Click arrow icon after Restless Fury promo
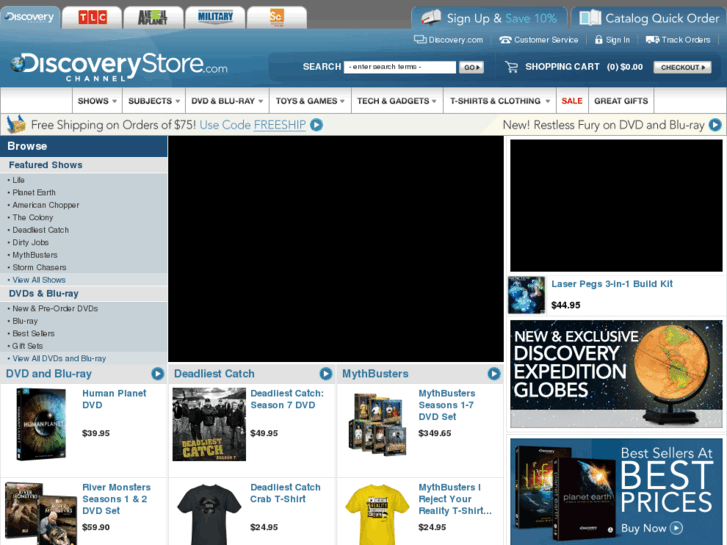 (x=715, y=125)
